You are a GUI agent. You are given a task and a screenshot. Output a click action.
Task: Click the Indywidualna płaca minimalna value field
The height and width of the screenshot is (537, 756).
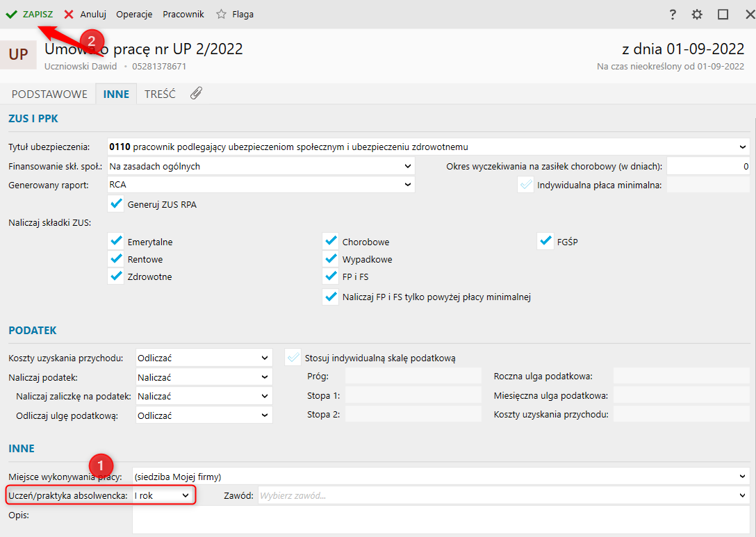[x=708, y=185]
